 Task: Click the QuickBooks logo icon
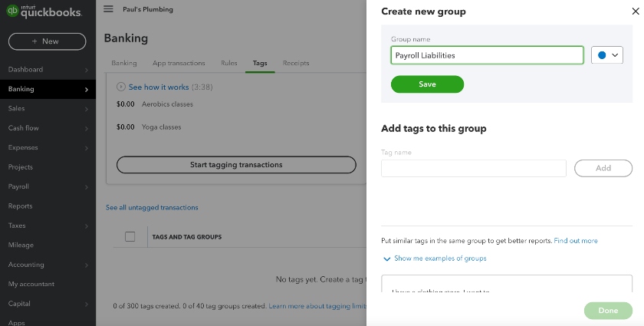[12, 11]
